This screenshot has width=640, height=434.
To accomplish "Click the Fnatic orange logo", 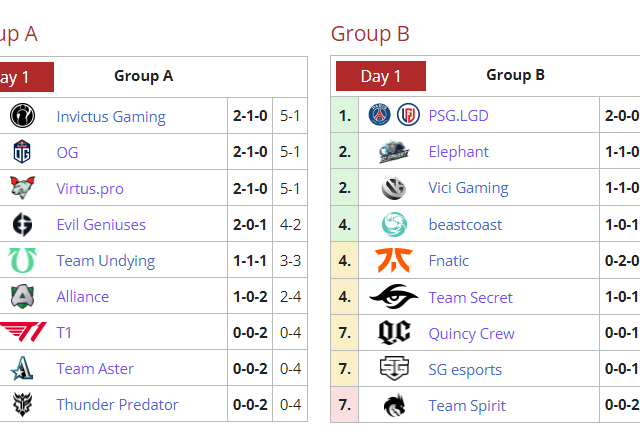I will tap(394, 261).
